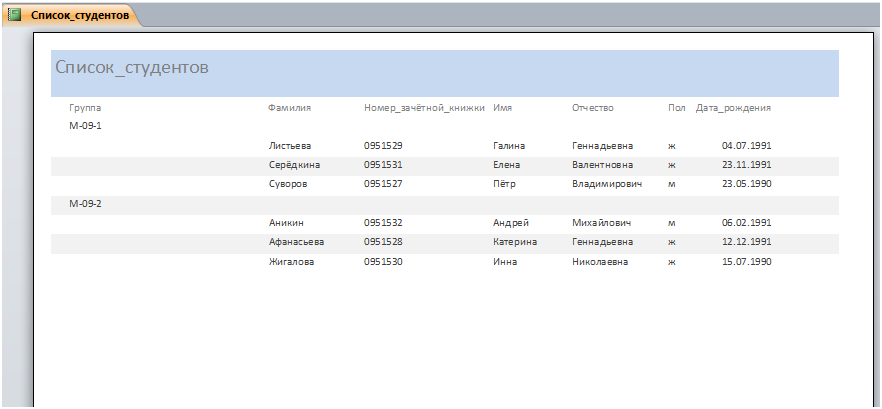This screenshot has width=882, height=409.
Task: Click record book number 0951528
Action: (383, 242)
